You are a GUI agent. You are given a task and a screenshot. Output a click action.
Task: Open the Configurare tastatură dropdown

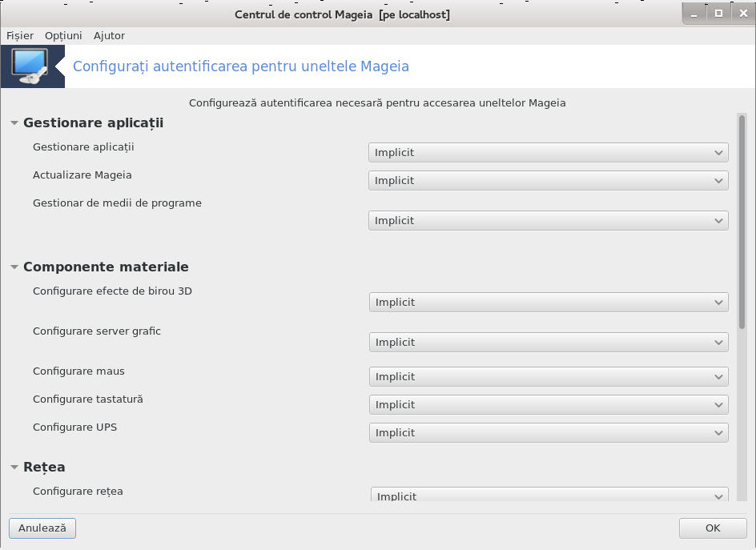(x=549, y=404)
